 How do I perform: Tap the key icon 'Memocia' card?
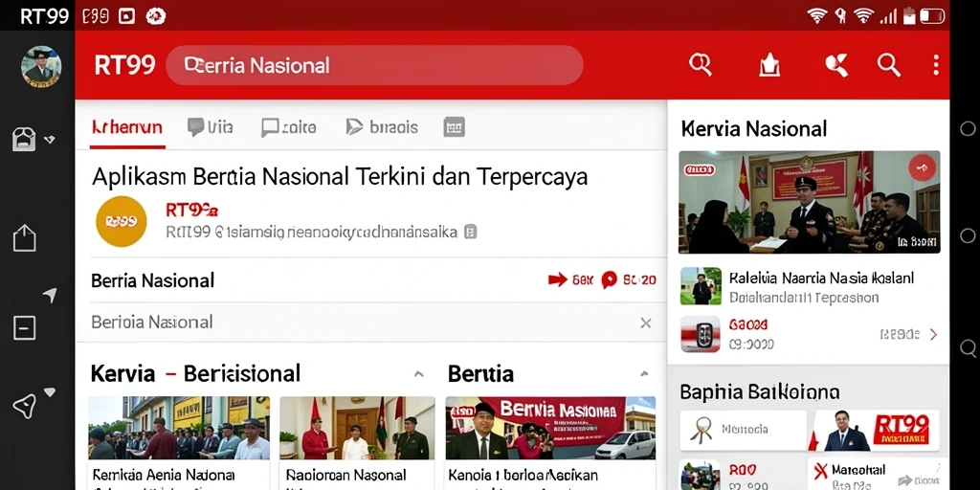click(x=743, y=430)
